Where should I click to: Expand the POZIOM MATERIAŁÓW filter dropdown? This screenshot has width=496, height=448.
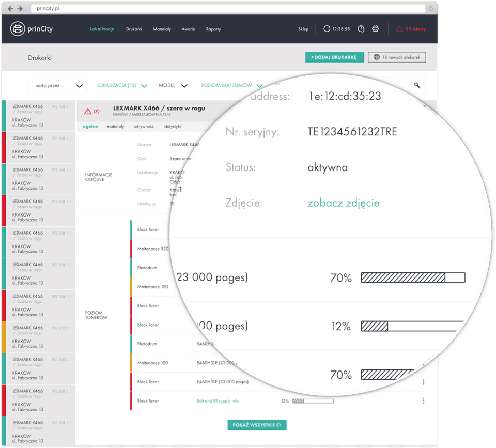[231, 86]
